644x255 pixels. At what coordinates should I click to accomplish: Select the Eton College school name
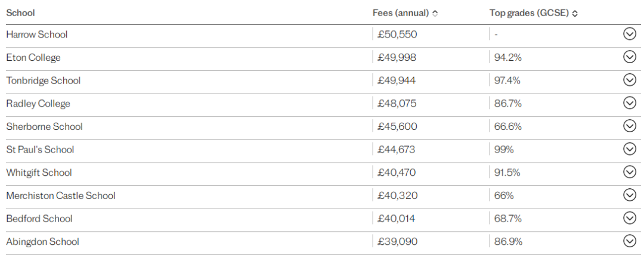[x=33, y=57]
